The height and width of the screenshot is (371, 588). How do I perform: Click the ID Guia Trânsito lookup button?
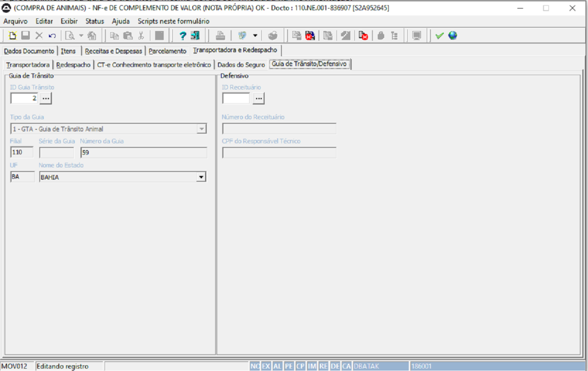point(46,99)
